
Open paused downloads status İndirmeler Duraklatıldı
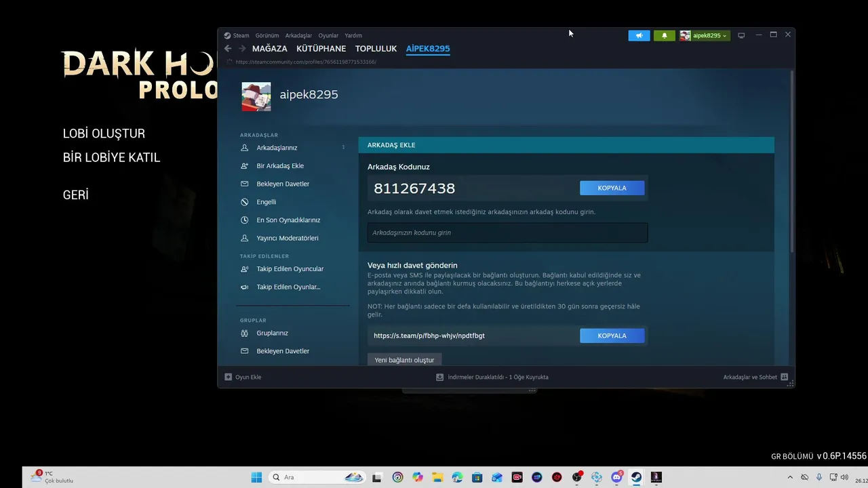point(492,377)
